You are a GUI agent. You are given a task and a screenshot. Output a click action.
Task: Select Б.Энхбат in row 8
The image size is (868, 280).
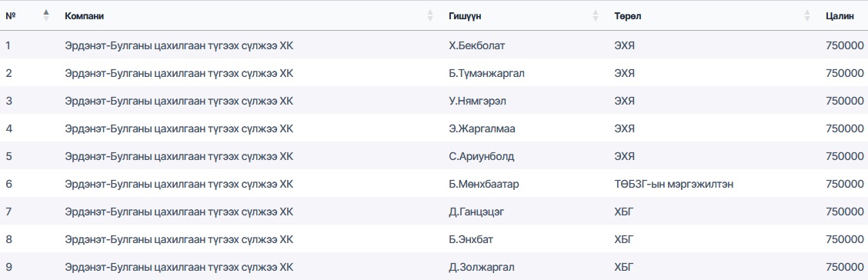point(471,239)
